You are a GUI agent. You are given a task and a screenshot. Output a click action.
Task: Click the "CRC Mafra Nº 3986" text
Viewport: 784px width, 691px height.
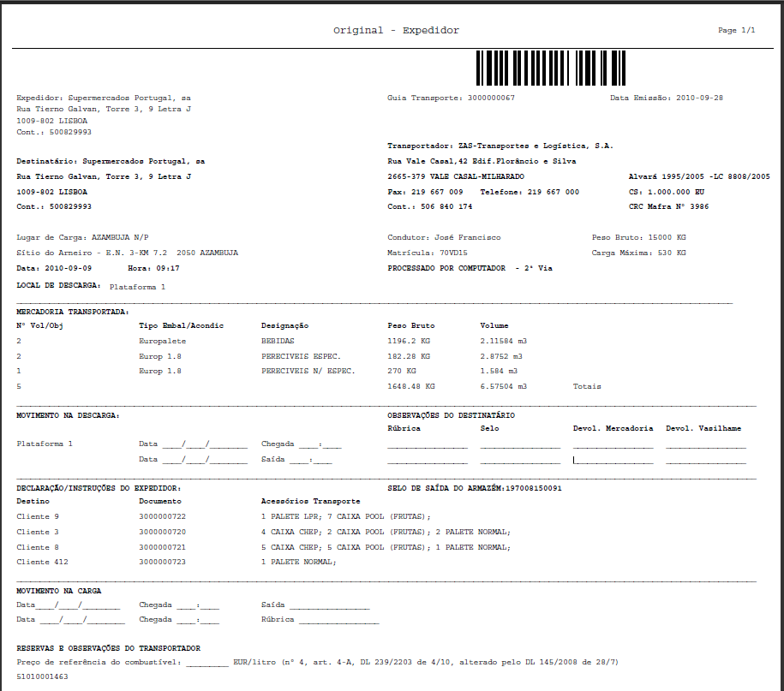(x=668, y=206)
